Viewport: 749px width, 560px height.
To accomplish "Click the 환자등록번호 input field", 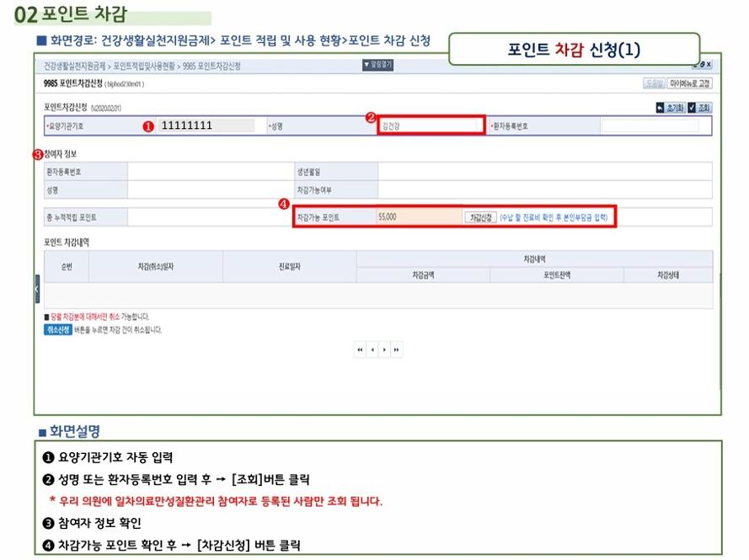I will [649, 125].
